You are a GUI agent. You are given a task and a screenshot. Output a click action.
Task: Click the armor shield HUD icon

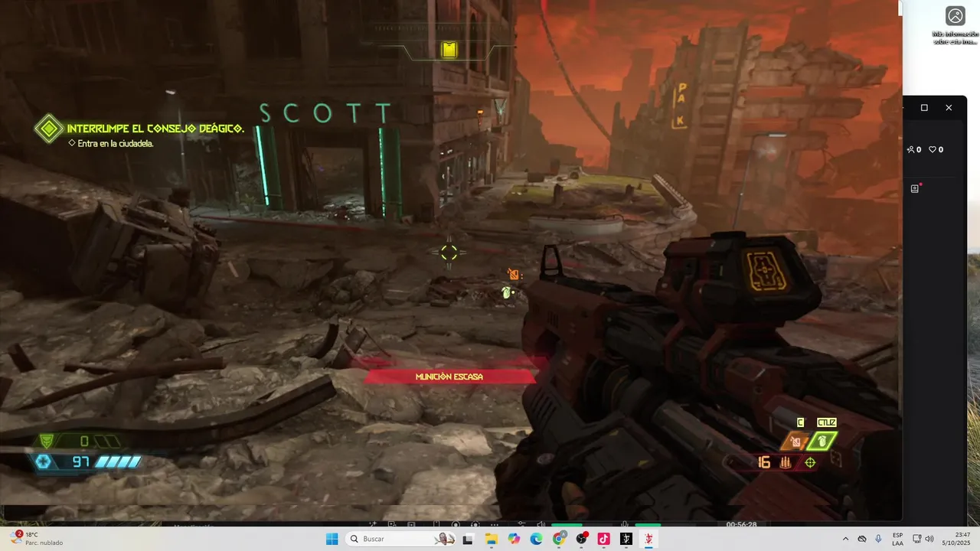click(x=47, y=442)
